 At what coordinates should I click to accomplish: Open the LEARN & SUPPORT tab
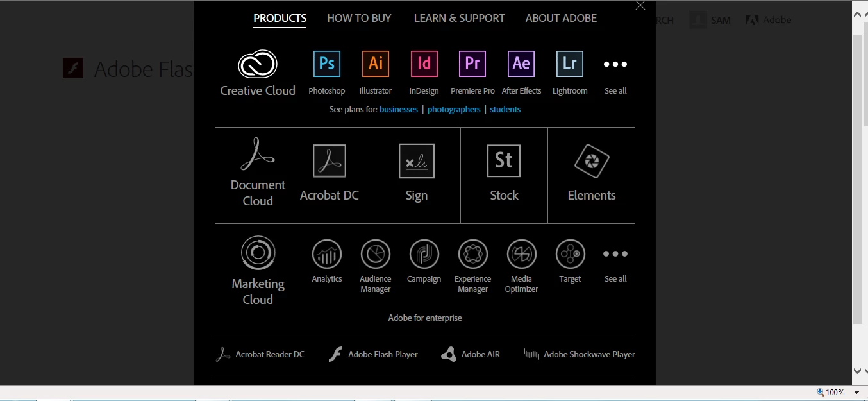click(460, 18)
